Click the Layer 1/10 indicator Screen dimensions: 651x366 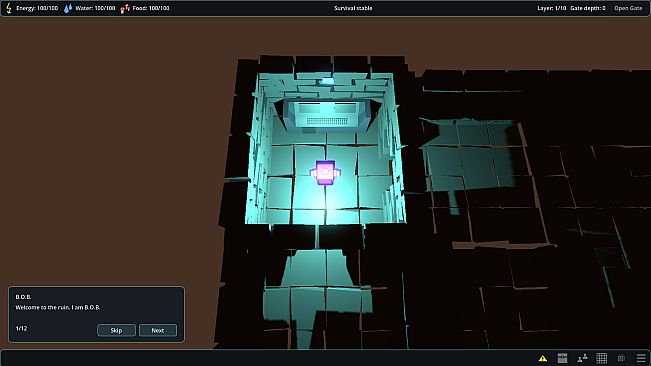pyautogui.click(x=551, y=8)
